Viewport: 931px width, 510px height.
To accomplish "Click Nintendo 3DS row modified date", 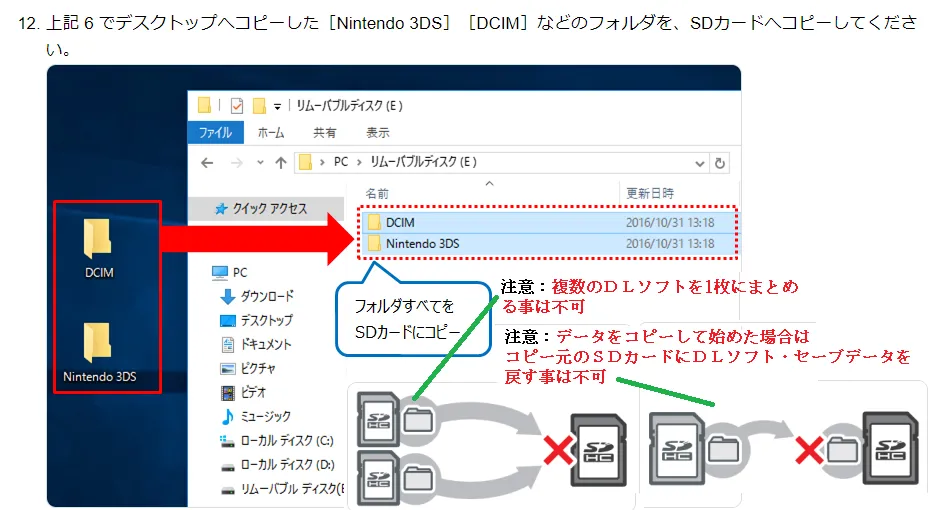I will [670, 243].
